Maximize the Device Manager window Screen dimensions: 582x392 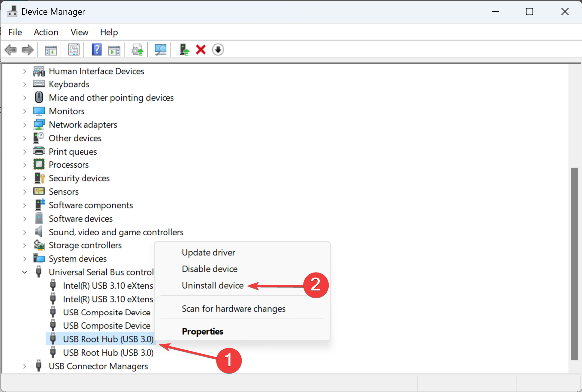(529, 12)
